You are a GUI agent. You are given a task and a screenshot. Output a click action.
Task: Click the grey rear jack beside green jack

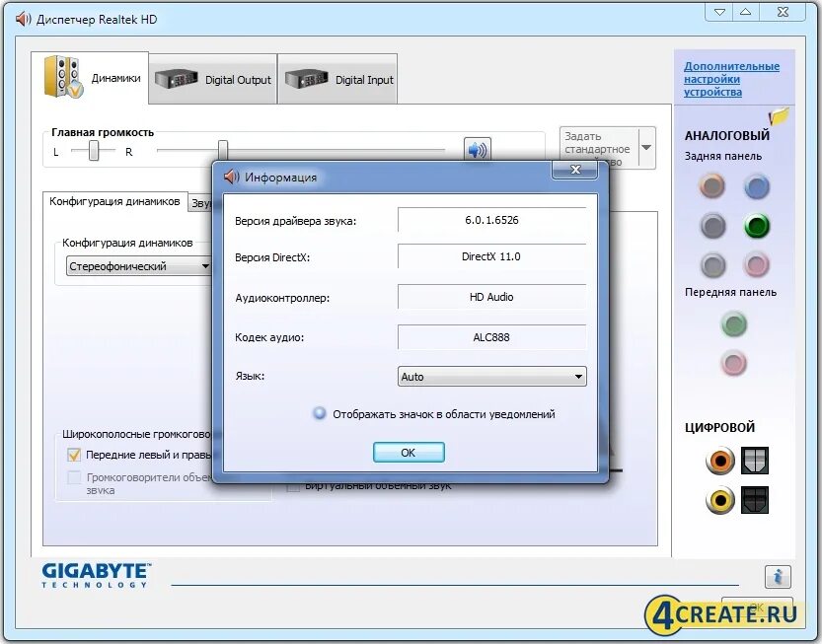(712, 226)
